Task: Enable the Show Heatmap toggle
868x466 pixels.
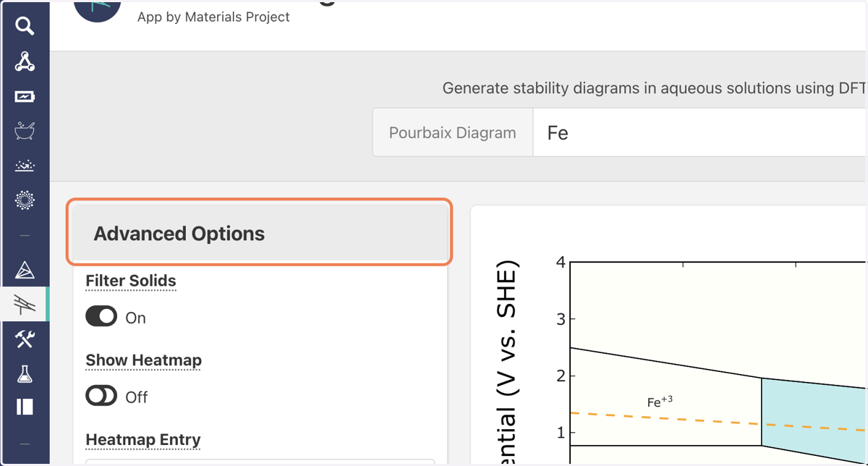Action: coord(101,396)
